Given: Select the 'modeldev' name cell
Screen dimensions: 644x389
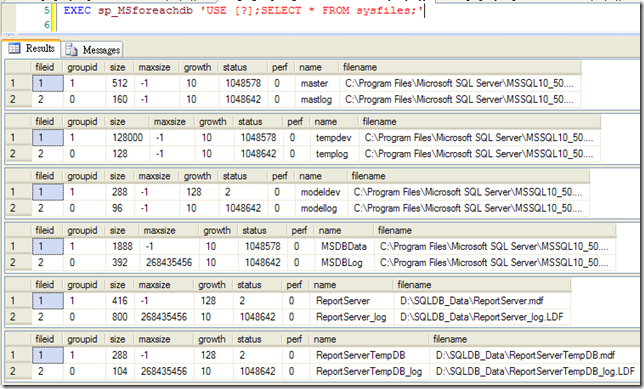Looking at the screenshot, I should (x=322, y=192).
